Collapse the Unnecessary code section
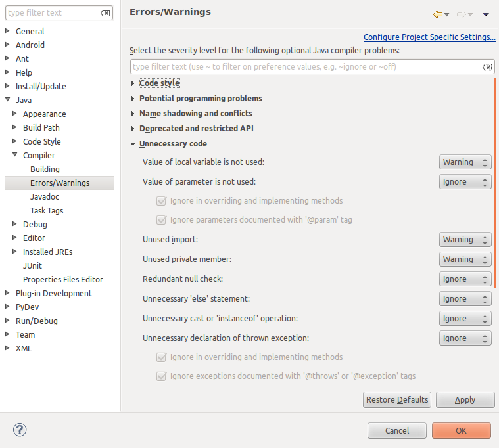Screen dimensions: 499x448 click(x=133, y=144)
